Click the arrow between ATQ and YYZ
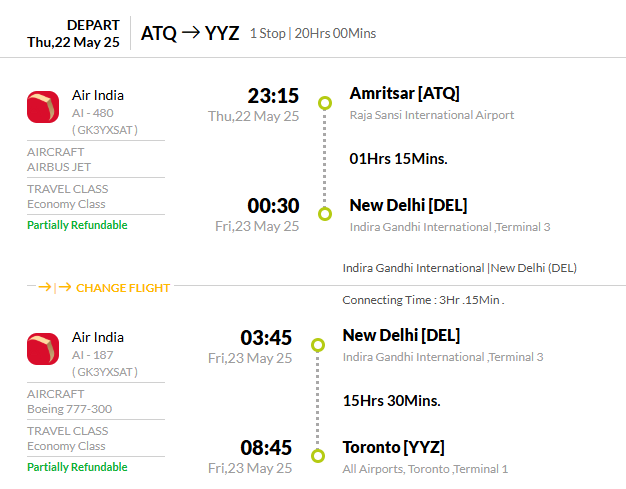This screenshot has width=626, height=489. pyautogui.click(x=190, y=33)
